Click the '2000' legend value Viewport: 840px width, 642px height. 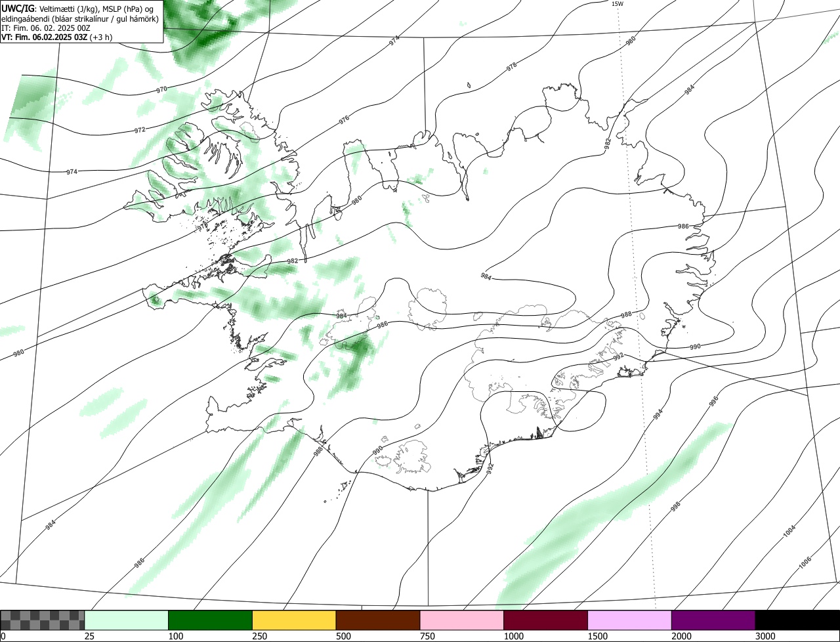pos(681,636)
